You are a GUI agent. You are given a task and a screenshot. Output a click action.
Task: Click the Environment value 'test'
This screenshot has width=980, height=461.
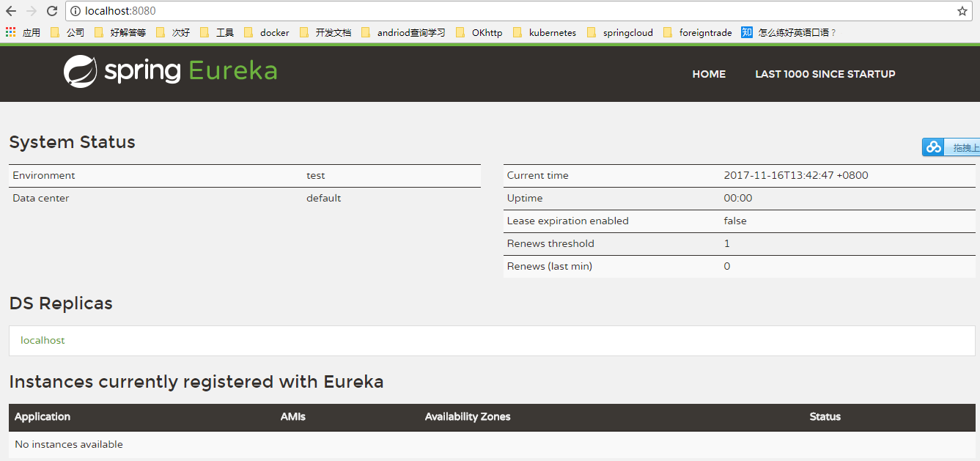316,175
